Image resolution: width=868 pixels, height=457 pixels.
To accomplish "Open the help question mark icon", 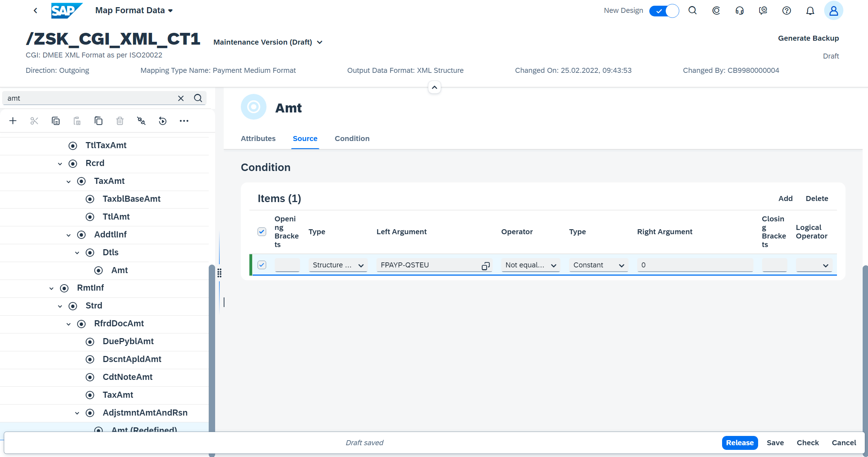I will pyautogui.click(x=787, y=10).
